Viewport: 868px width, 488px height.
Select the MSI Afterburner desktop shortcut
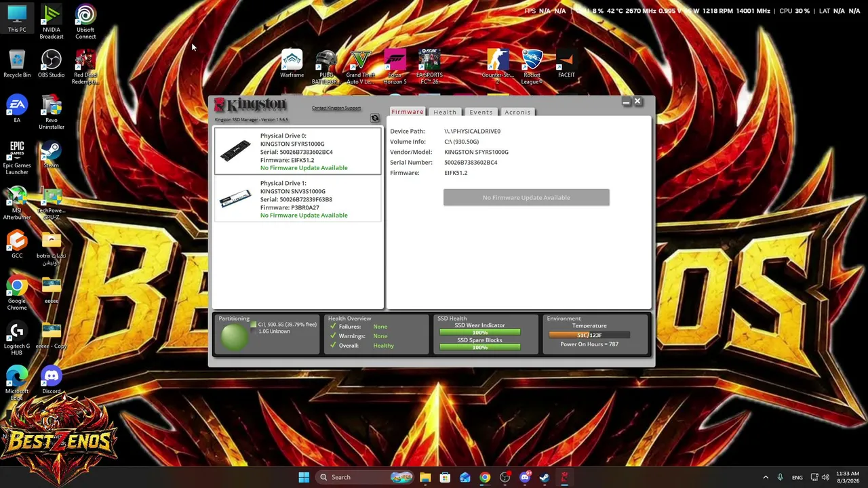coord(17,203)
